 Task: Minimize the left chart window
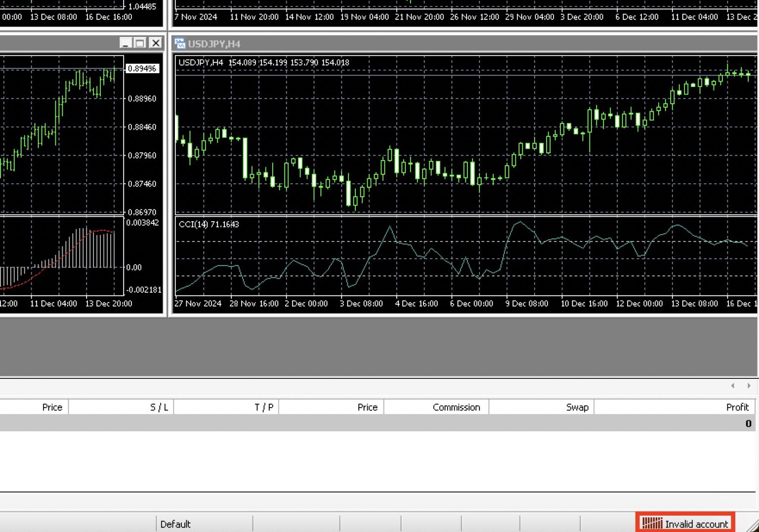tap(126, 43)
